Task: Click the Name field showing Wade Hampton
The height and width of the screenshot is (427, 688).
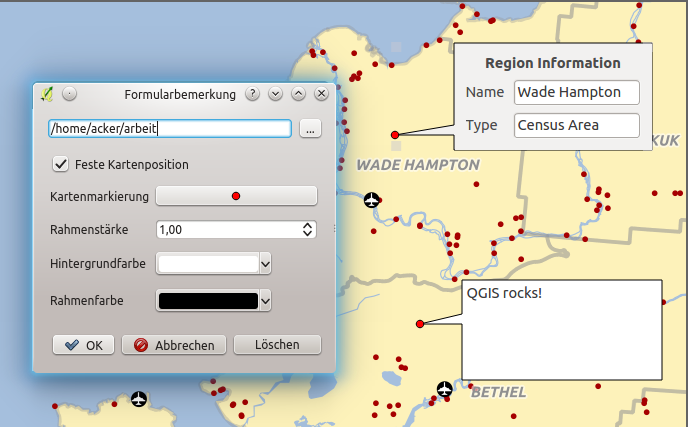Action: [x=576, y=93]
